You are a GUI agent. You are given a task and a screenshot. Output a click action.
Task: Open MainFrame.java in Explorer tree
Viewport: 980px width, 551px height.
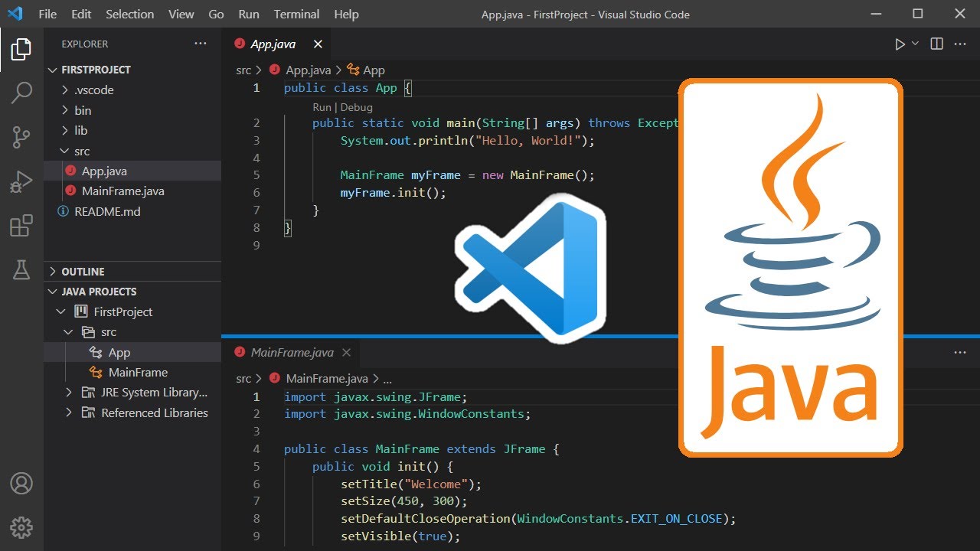pos(132,191)
